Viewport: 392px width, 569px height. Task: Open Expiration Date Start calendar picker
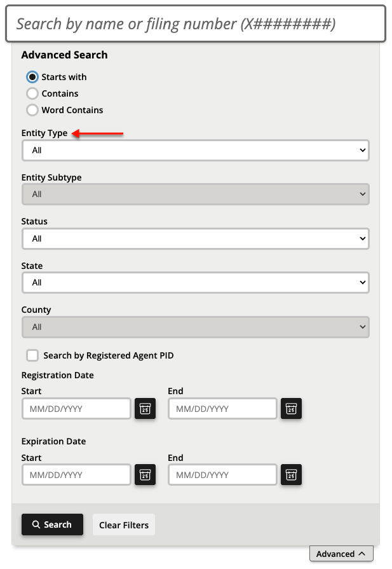pos(145,475)
